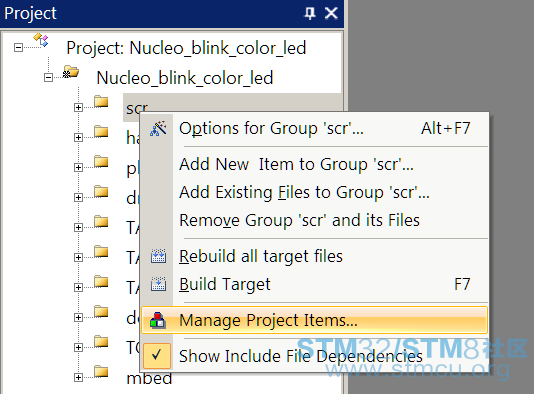Click the Rebuild all target files icon
The width and height of the screenshot is (534, 394).
tap(158, 256)
